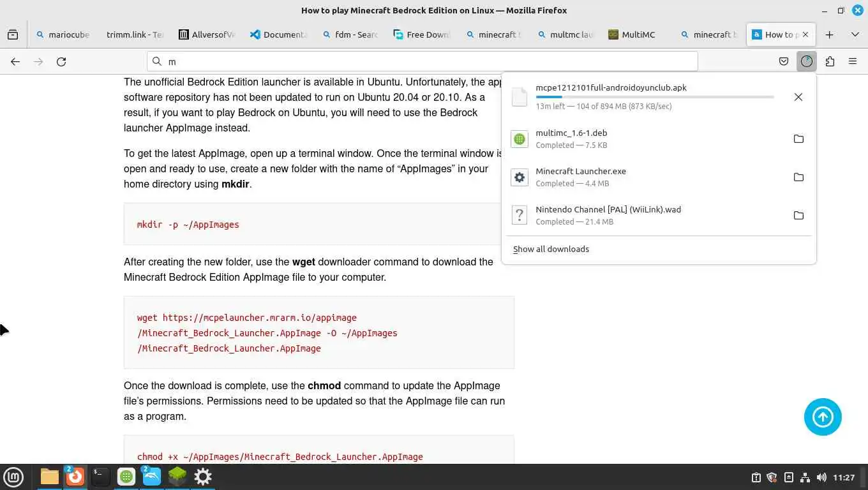The width and height of the screenshot is (868, 490).
Task: Open the downloads toolbar button
Action: pos(807,61)
